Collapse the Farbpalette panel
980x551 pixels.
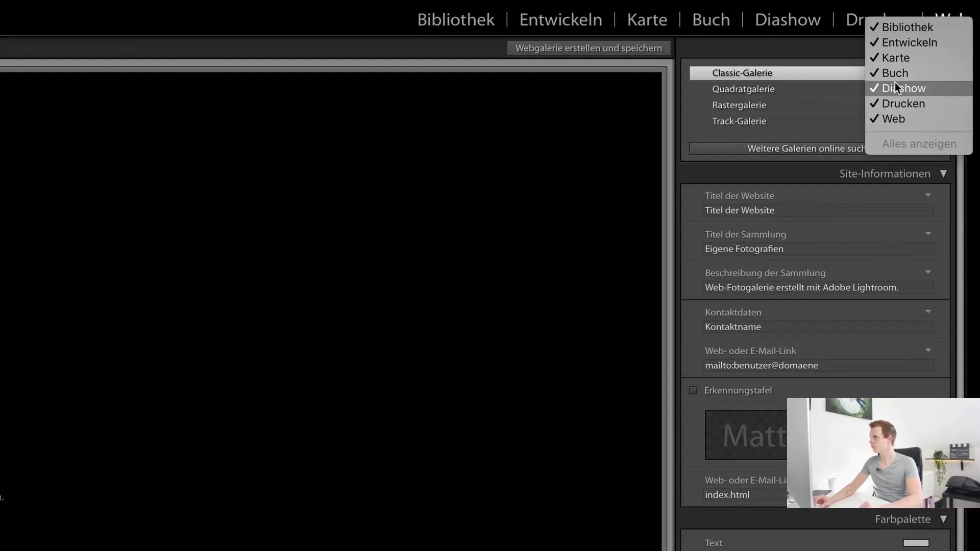943,519
